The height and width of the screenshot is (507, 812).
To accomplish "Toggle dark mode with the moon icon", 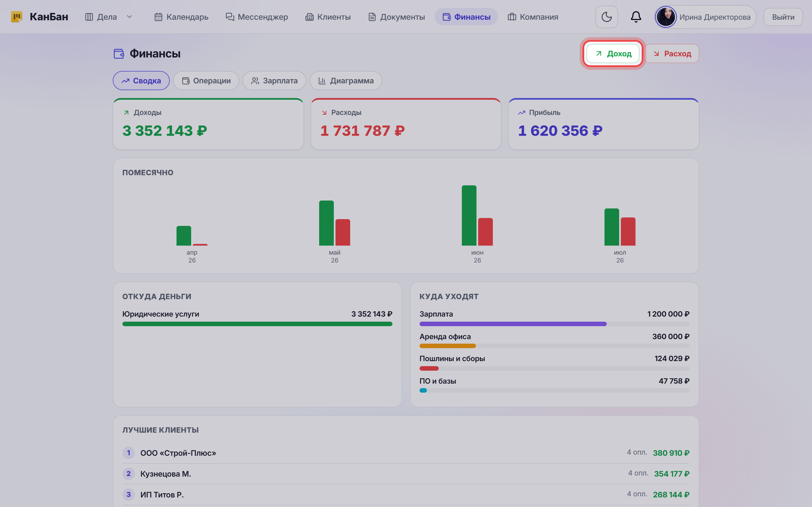I will pyautogui.click(x=606, y=17).
